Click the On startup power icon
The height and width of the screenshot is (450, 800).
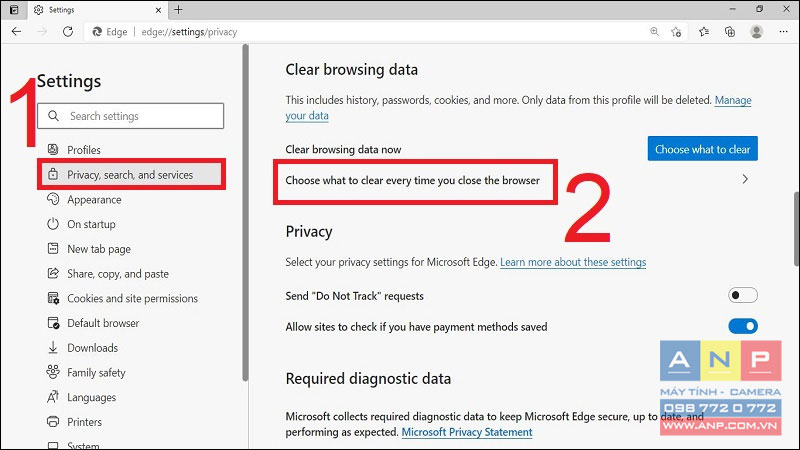tap(53, 224)
